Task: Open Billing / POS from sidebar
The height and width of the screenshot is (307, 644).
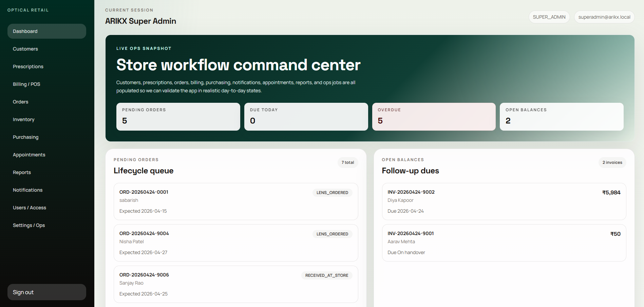Action: 26,84
